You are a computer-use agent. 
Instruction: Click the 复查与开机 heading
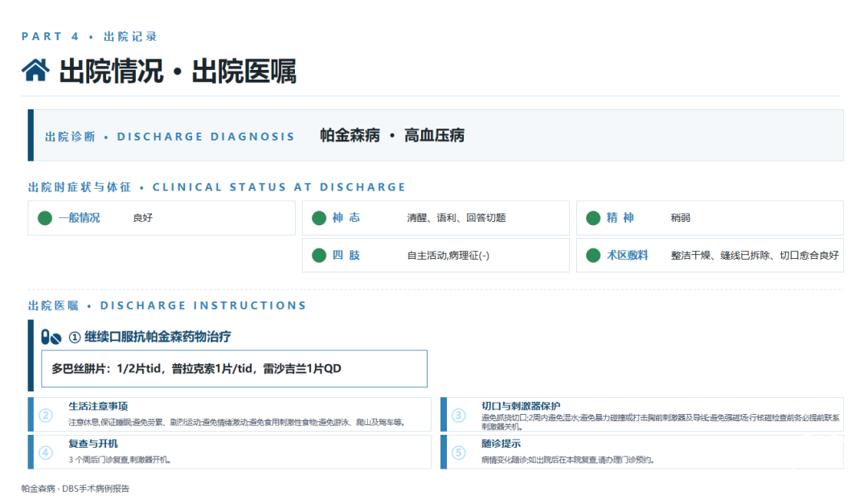tap(93, 444)
